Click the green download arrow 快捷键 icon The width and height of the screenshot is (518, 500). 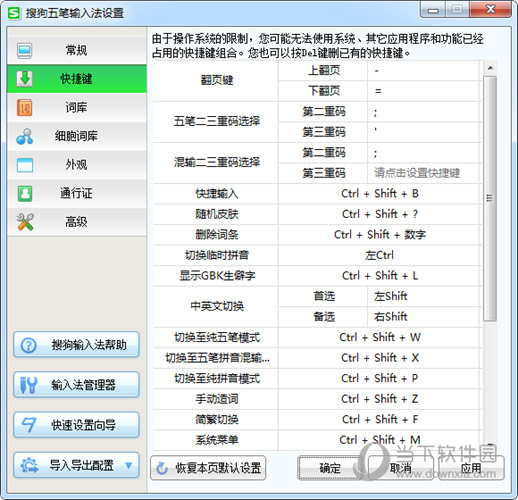[x=25, y=79]
